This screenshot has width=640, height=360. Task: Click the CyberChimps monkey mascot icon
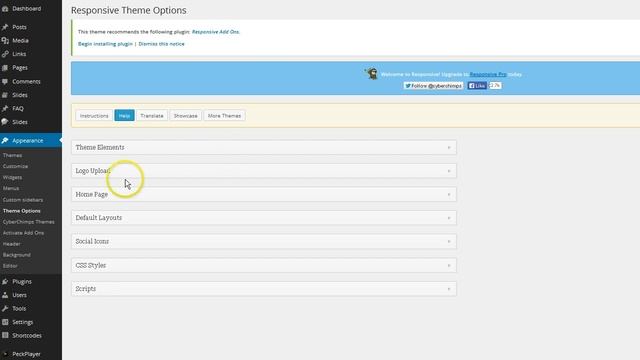(371, 73)
